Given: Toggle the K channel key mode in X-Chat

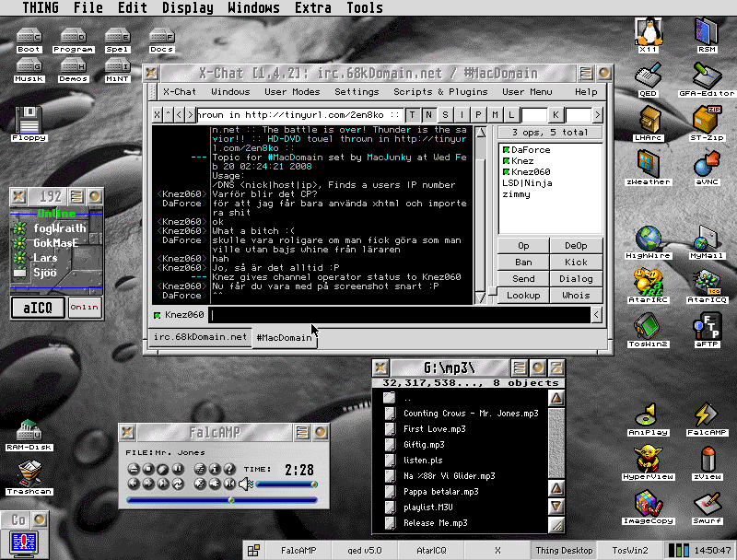Looking at the screenshot, I should tap(556, 114).
